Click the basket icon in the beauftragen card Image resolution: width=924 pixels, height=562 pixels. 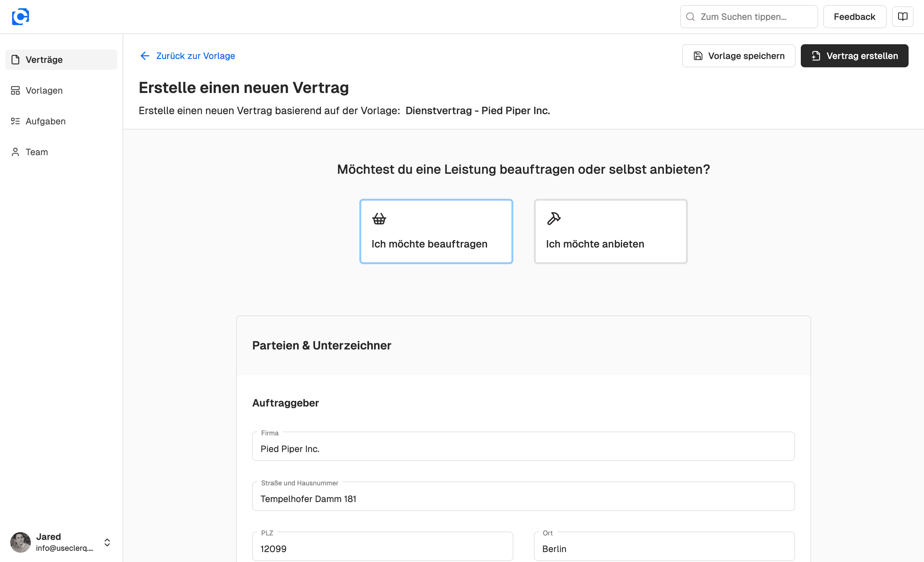pyautogui.click(x=379, y=218)
